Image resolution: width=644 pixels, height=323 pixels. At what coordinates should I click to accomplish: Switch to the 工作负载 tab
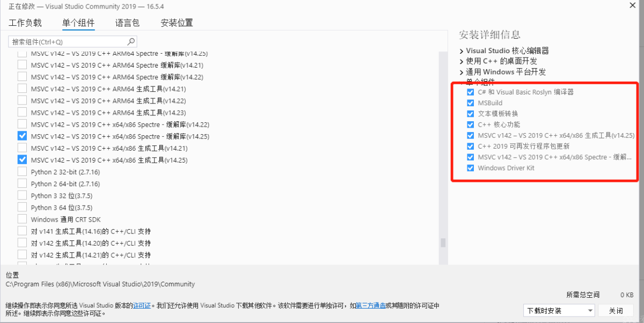pos(25,23)
